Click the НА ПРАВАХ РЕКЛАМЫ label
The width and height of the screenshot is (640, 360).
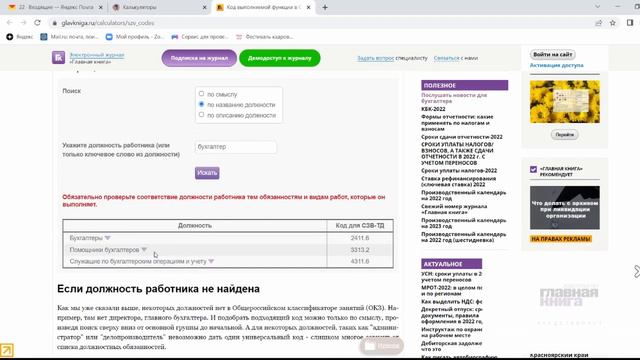tap(561, 239)
